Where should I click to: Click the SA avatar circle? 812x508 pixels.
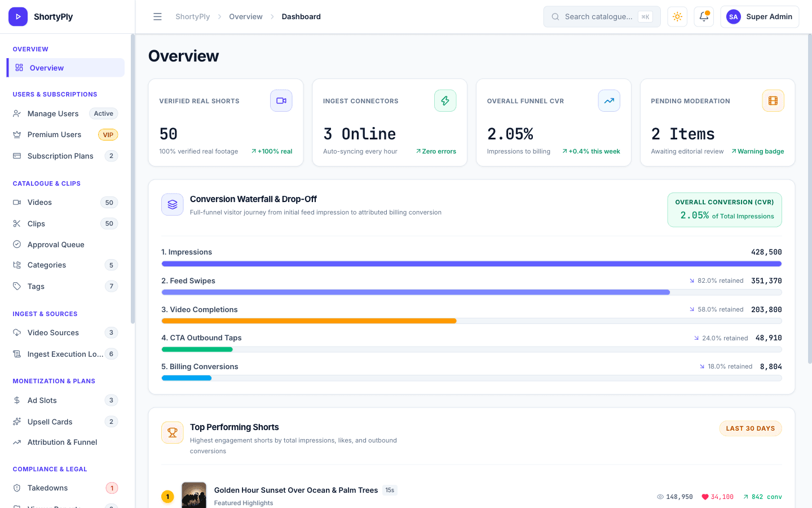point(733,17)
